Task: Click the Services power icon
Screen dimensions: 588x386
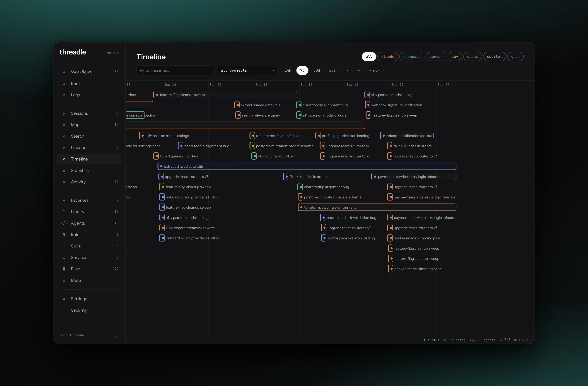Action: (x=64, y=257)
